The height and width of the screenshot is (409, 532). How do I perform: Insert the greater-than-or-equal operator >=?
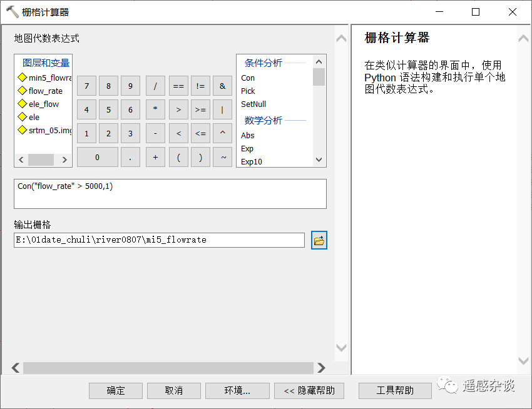pyautogui.click(x=200, y=109)
